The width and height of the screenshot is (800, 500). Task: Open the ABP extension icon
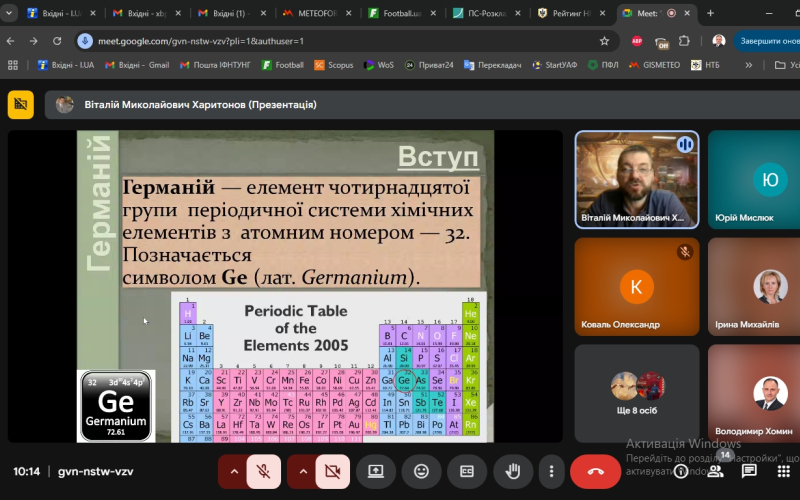point(637,41)
